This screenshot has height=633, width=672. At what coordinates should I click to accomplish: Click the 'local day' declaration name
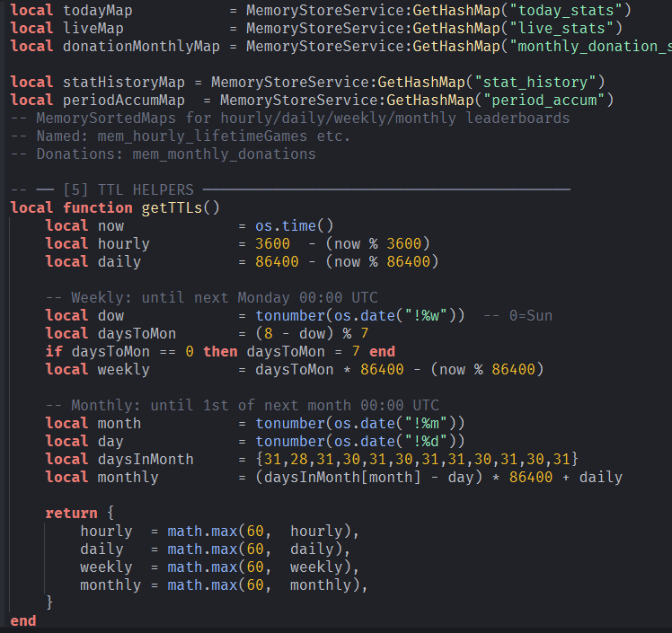click(111, 441)
